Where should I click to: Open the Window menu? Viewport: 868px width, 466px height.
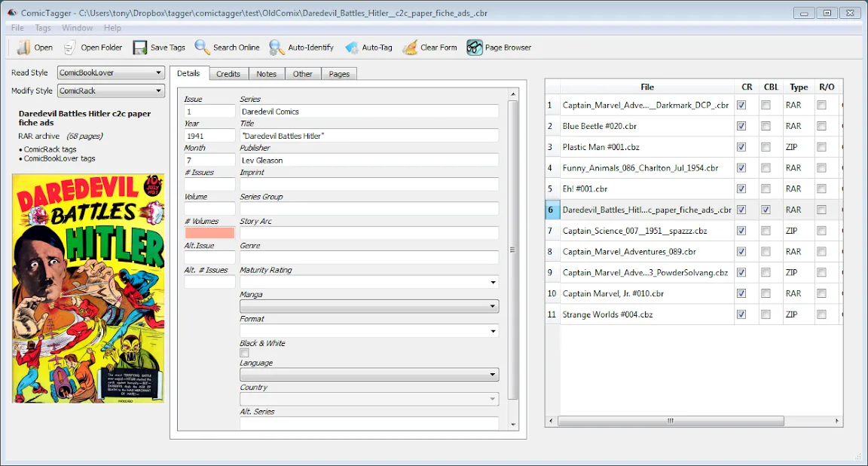[x=77, y=28]
